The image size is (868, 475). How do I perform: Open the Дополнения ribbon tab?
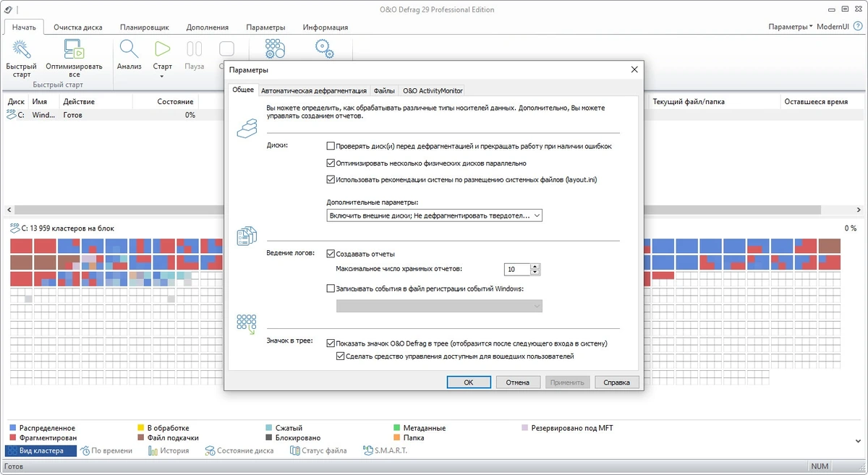(x=207, y=27)
